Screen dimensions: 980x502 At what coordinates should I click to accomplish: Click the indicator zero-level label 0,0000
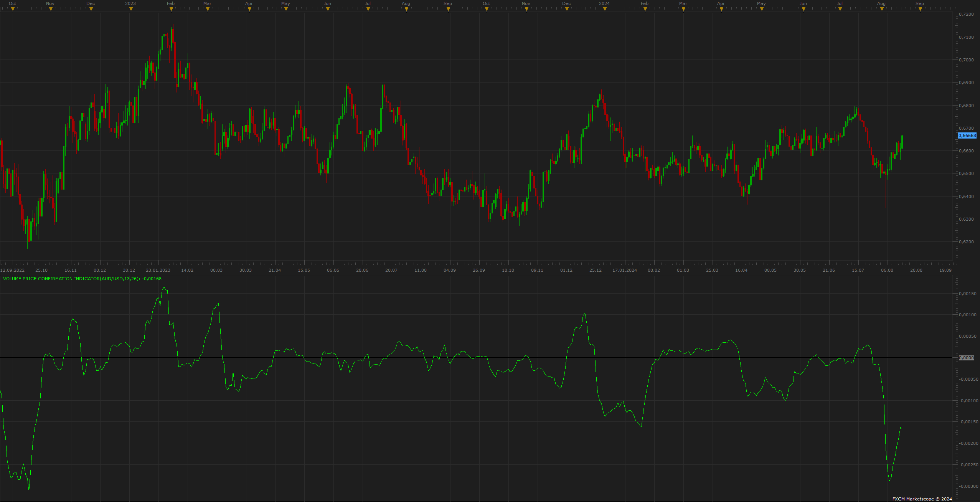[966, 358]
